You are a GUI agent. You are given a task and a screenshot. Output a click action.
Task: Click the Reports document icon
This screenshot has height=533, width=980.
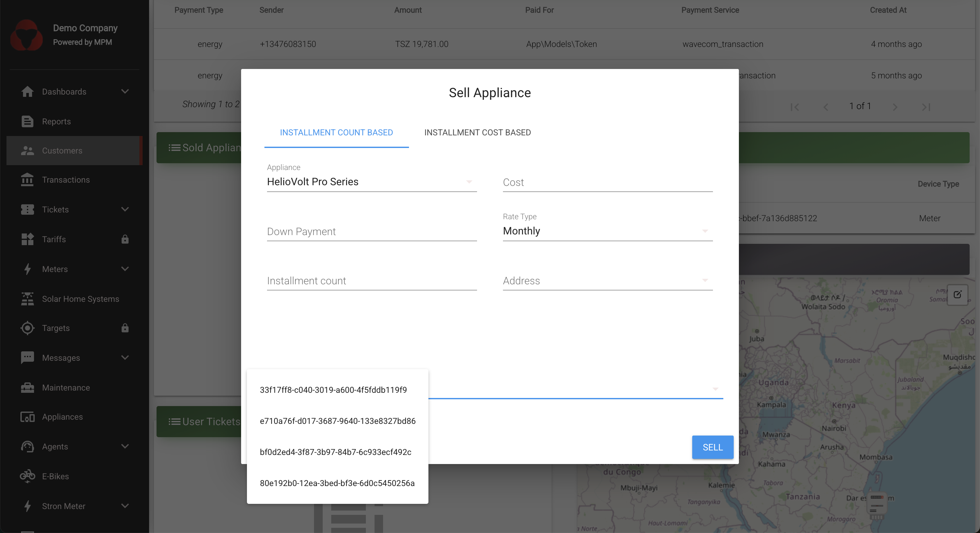(x=28, y=121)
